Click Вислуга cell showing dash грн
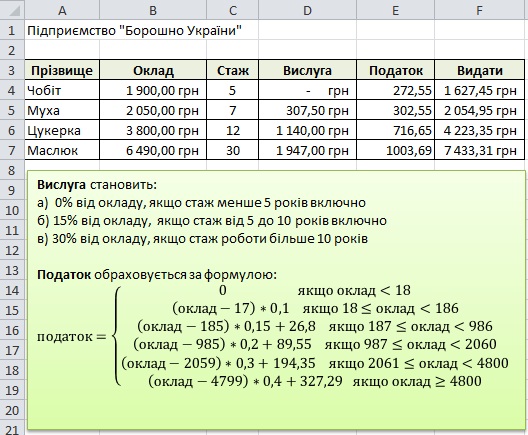This screenshot has width=528, height=435. [x=307, y=90]
